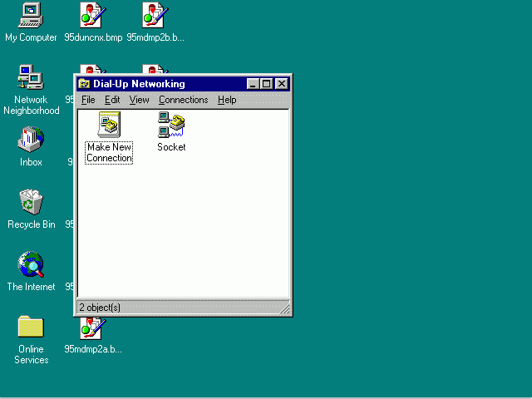Click The Internet globe icon
Image resolution: width=532 pixels, height=399 pixels.
pos(31,264)
